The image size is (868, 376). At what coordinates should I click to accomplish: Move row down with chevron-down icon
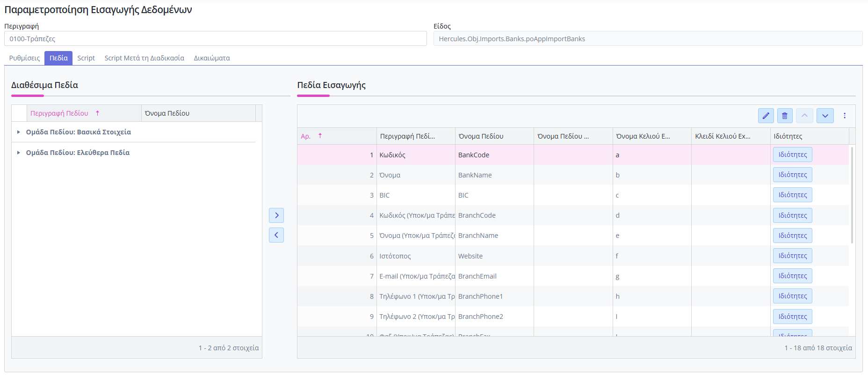click(825, 116)
